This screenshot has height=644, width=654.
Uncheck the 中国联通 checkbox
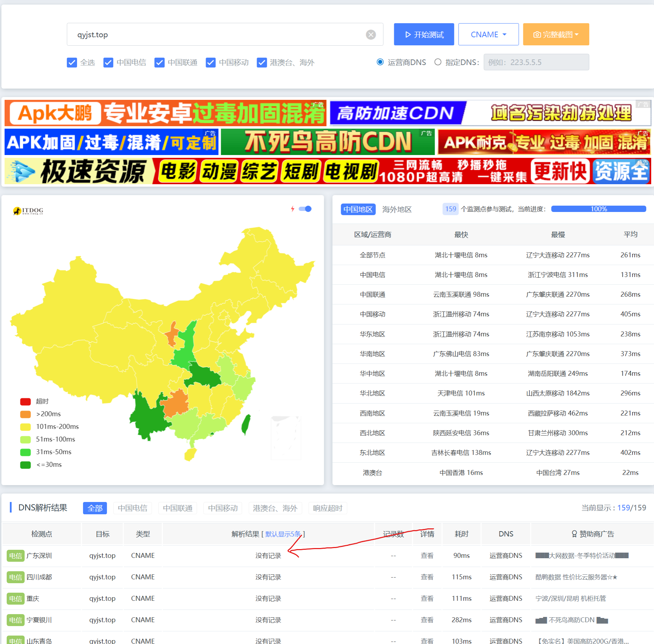click(159, 63)
